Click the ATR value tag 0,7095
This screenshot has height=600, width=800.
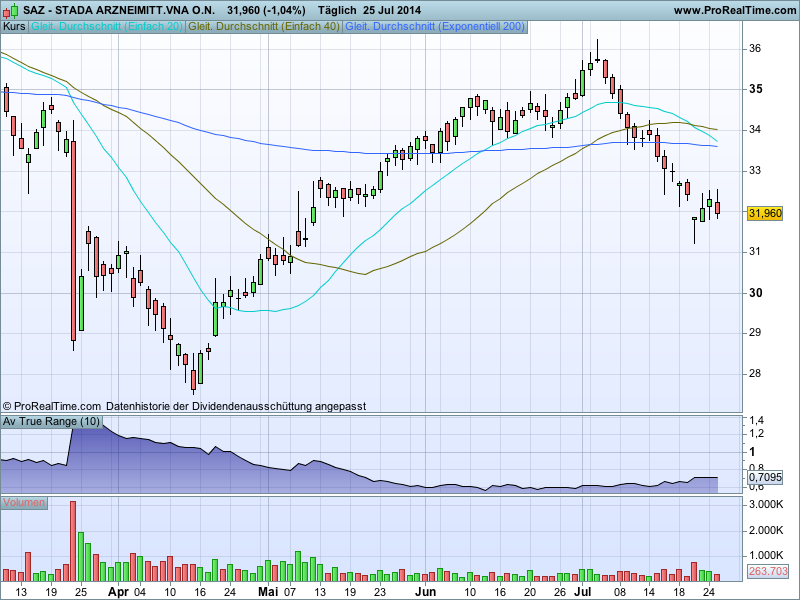click(765, 478)
